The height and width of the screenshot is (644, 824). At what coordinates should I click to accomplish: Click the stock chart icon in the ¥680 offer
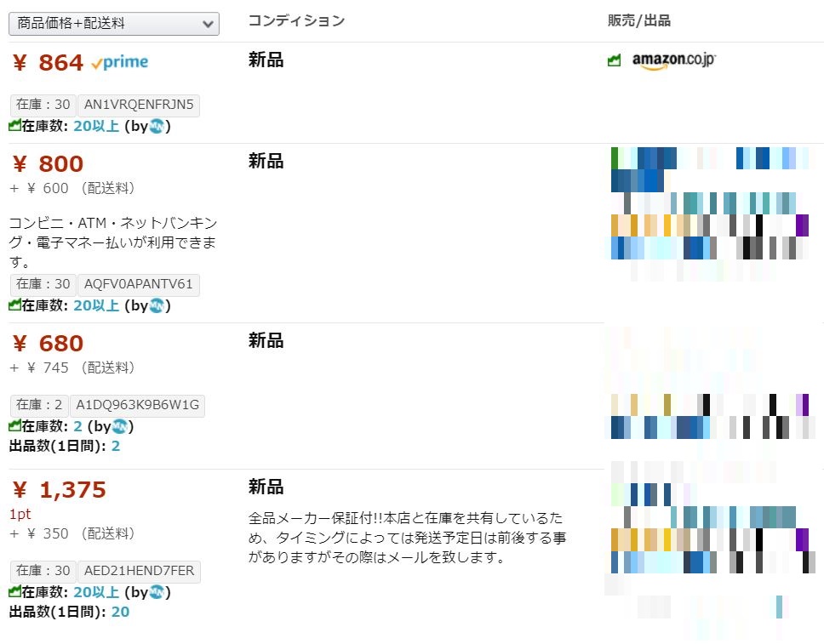[x=14, y=426]
